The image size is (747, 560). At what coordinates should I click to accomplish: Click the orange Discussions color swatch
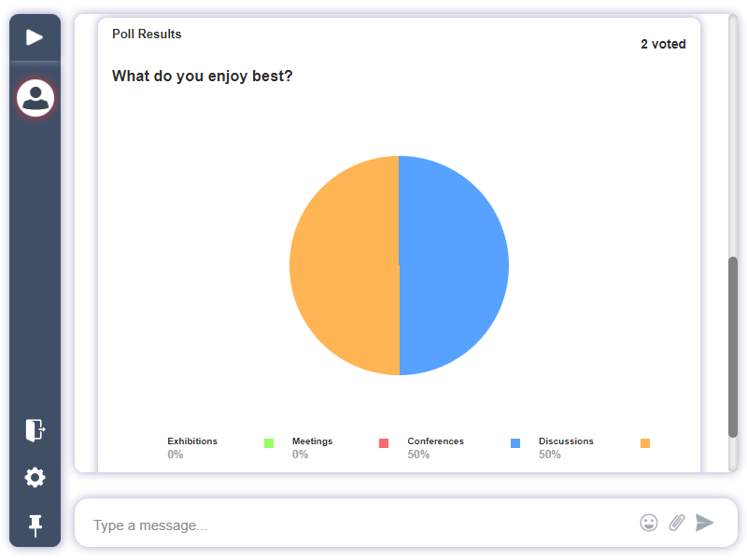(x=644, y=443)
